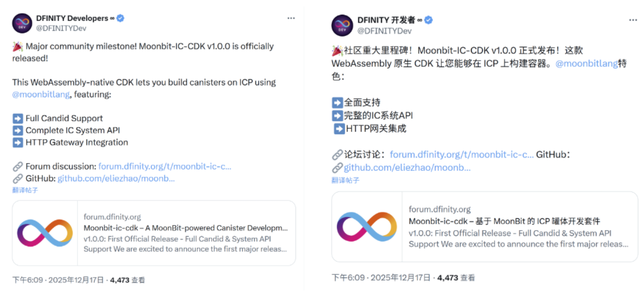Open the github.com/eliezhao link in the Chinese tweet
Screen dimensions: 644x295
tap(407, 167)
